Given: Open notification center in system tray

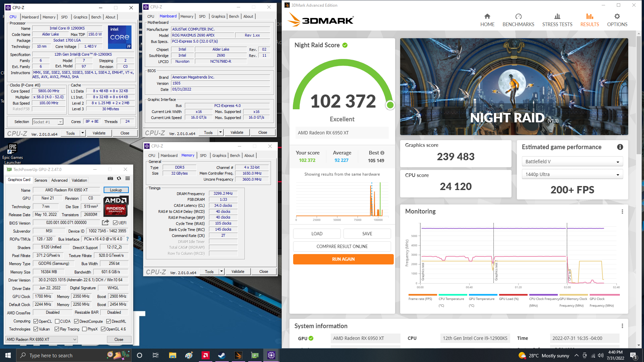Looking at the screenshot, I should point(634,355).
